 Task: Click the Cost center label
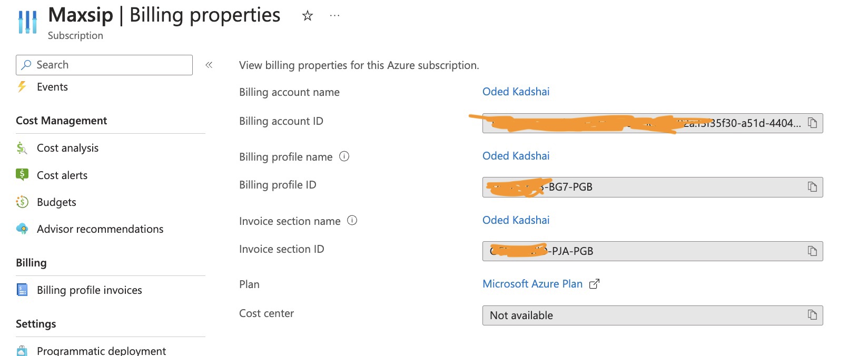point(267,313)
